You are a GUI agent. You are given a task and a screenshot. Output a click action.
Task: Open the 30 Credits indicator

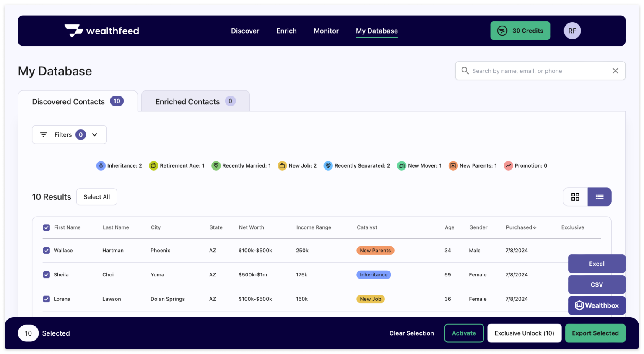[520, 31]
